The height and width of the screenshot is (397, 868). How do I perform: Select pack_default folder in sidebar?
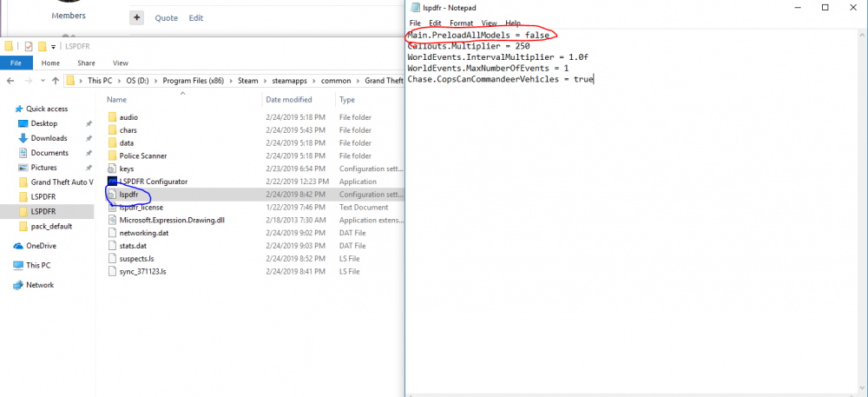coord(51,227)
